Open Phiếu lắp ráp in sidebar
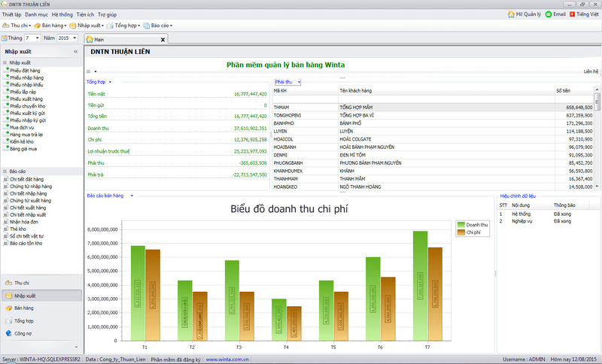 point(23,92)
